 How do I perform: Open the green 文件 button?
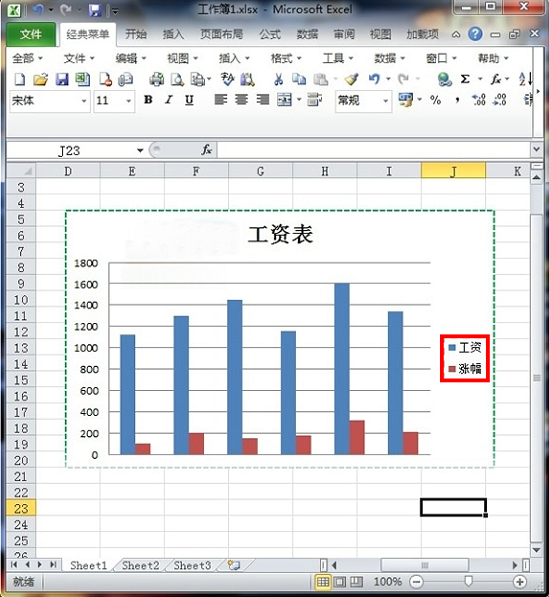coord(31,34)
